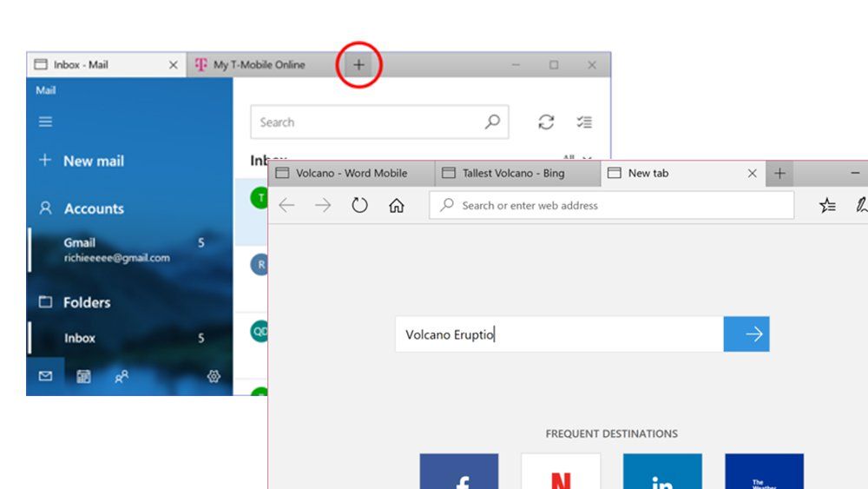Screen dimensions: 868x489
Task: Switch to My T-Mobile Online tab
Action: [x=258, y=65]
